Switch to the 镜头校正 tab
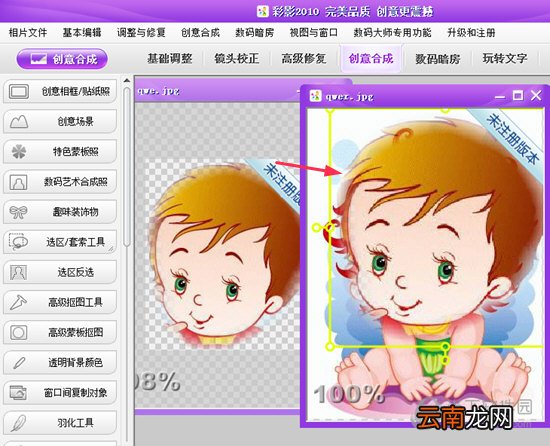 click(237, 59)
